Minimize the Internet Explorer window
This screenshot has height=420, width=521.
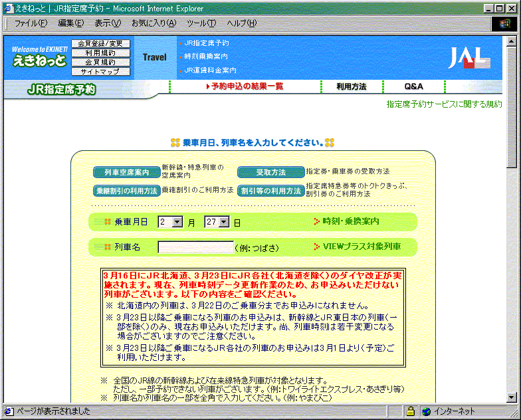pyautogui.click(x=488, y=8)
